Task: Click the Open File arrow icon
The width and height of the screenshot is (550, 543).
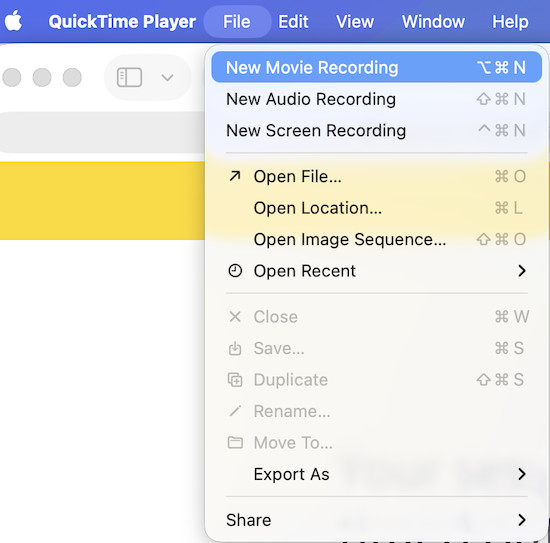Action: tap(235, 176)
